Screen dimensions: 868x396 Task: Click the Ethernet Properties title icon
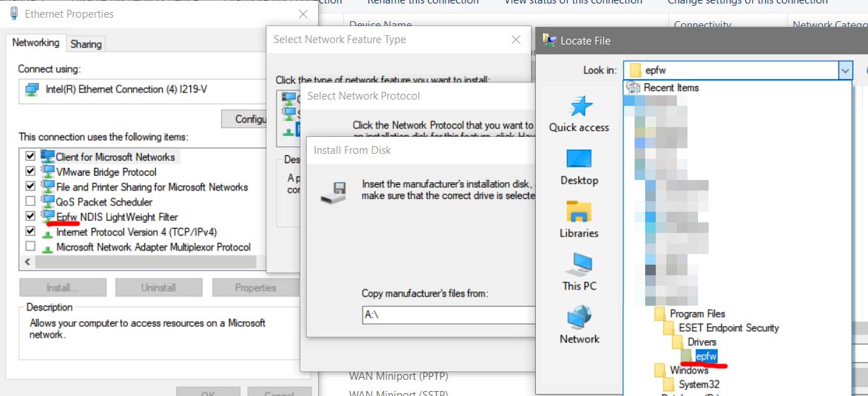coord(14,13)
